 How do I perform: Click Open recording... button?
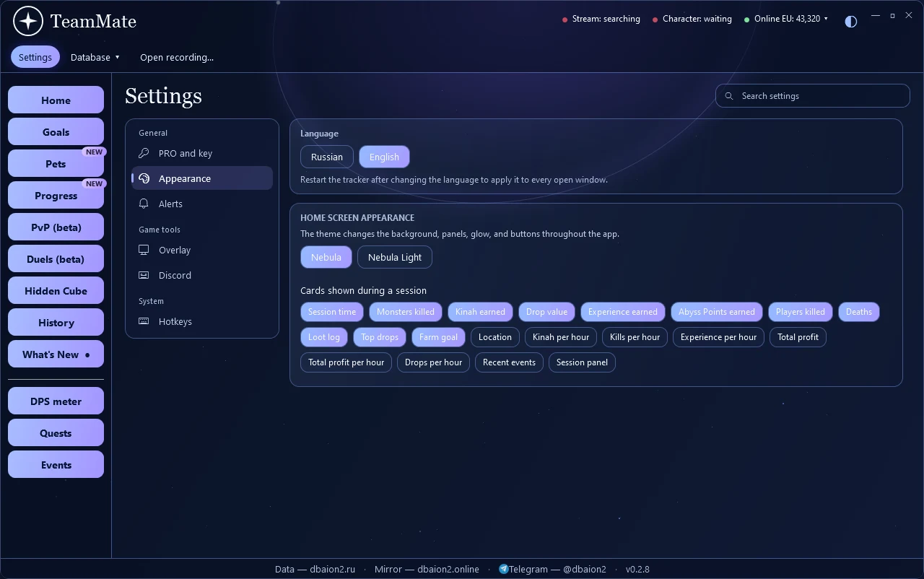tap(177, 57)
